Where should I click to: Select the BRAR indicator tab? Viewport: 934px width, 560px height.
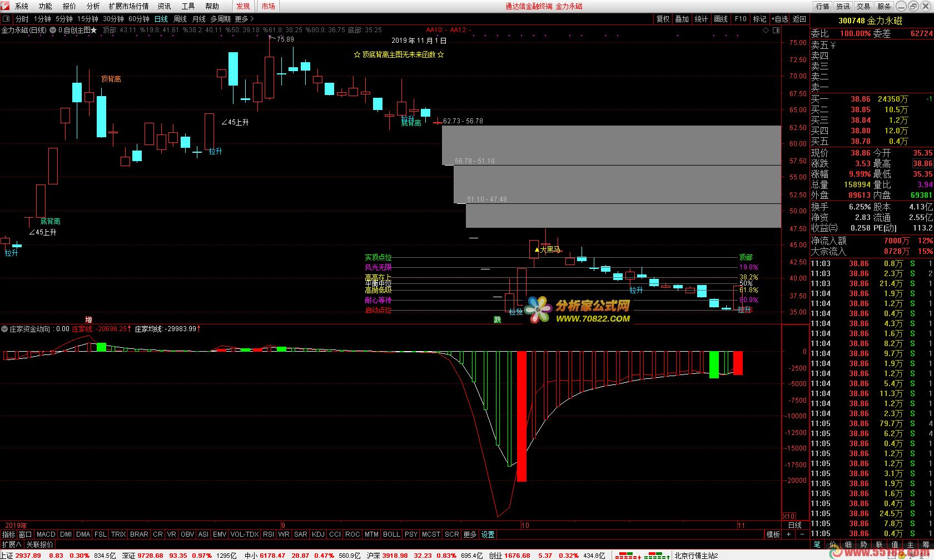[x=139, y=534]
